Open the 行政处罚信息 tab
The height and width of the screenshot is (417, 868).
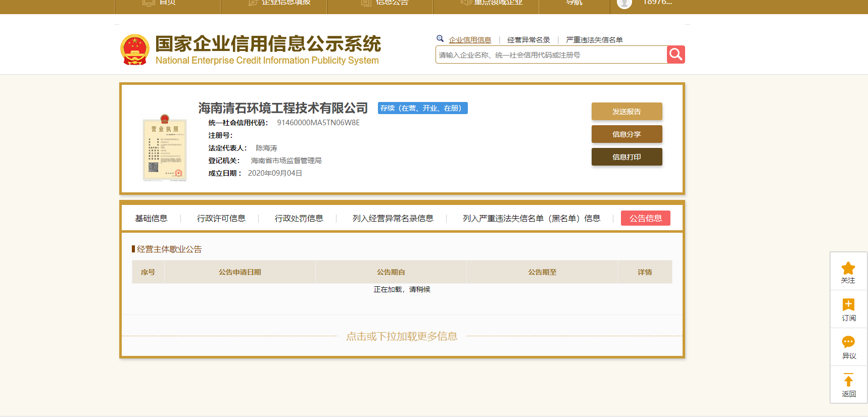[299, 218]
